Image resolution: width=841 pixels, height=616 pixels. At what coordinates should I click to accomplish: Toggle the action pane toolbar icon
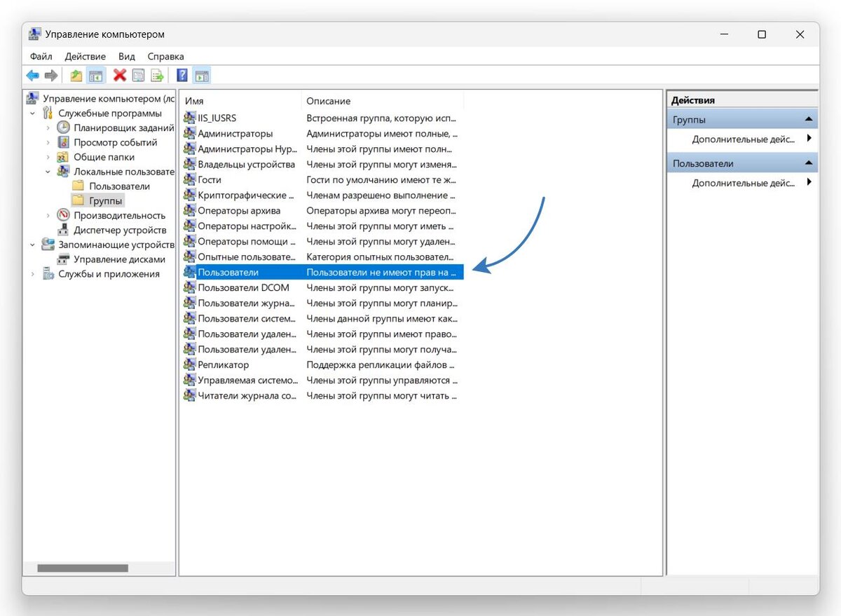202,76
